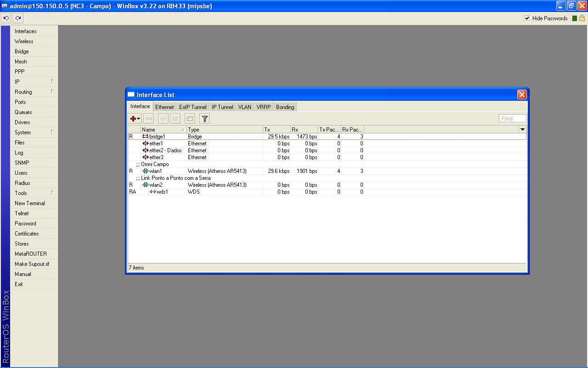Open the Password menu item
Screen dimensions: 588x368
34,224
